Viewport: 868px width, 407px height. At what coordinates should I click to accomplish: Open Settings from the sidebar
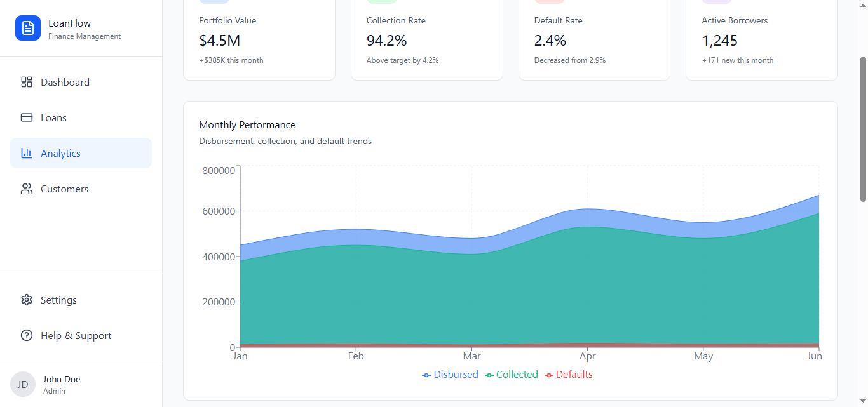point(81,300)
